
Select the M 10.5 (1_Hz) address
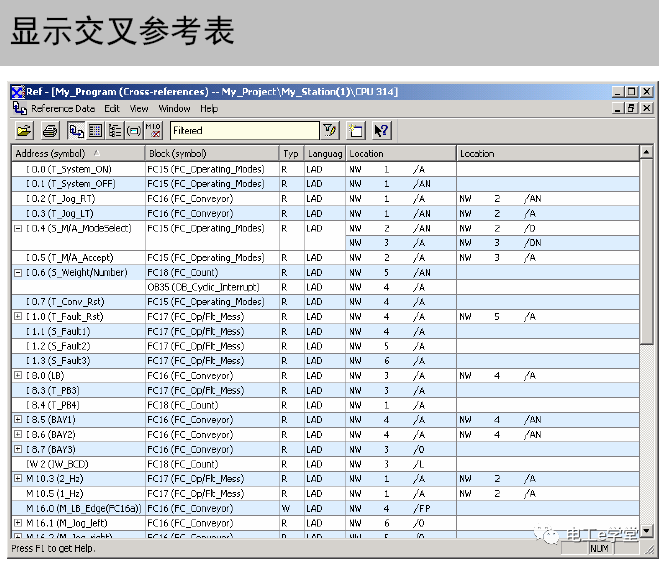(x=55, y=493)
